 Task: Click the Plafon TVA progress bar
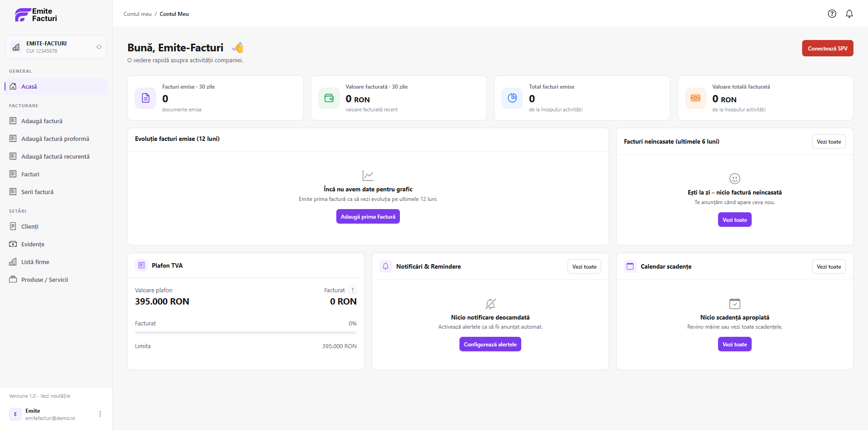point(246,333)
